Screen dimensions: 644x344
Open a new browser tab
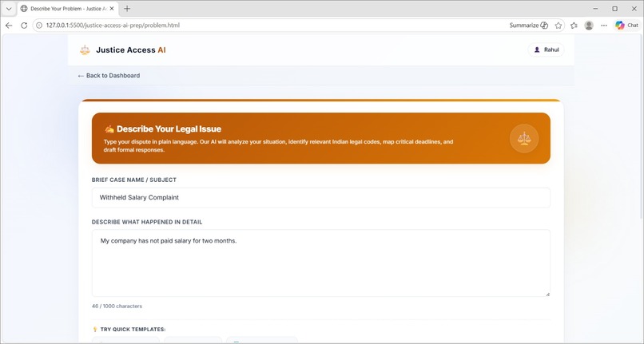pos(127,9)
